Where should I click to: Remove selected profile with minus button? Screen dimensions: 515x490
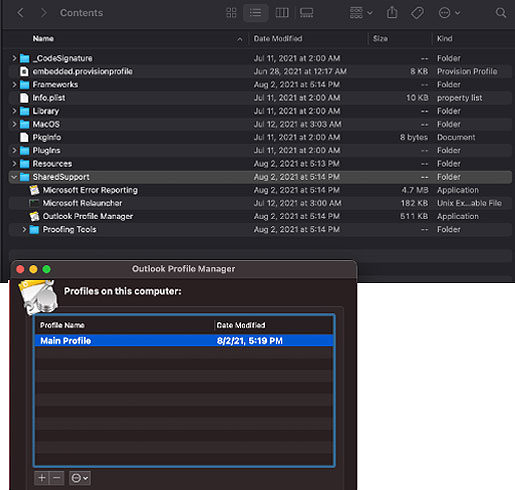tap(57, 478)
